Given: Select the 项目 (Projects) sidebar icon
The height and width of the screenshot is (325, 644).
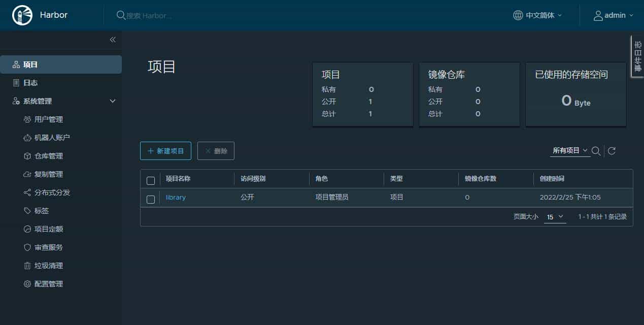Looking at the screenshot, I should [x=16, y=64].
